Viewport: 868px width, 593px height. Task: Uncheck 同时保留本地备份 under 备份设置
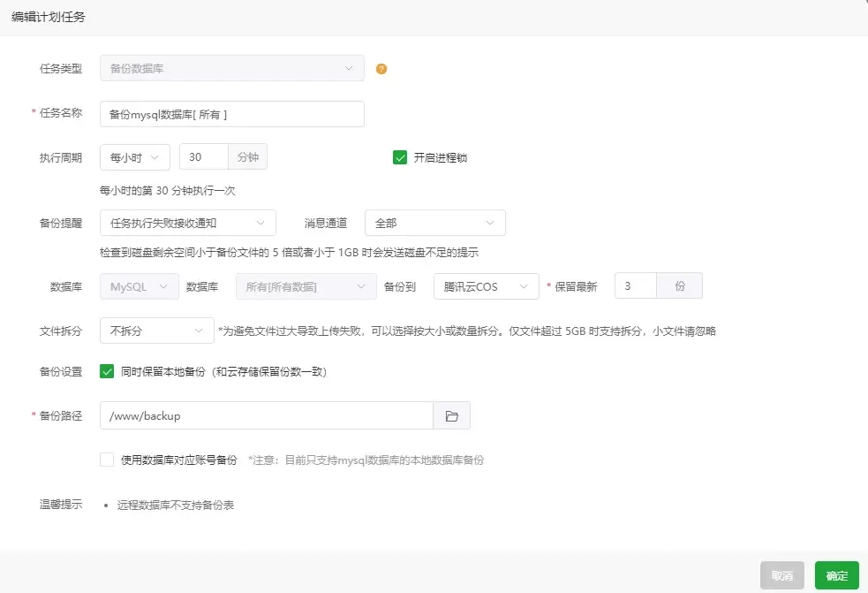tap(106, 371)
